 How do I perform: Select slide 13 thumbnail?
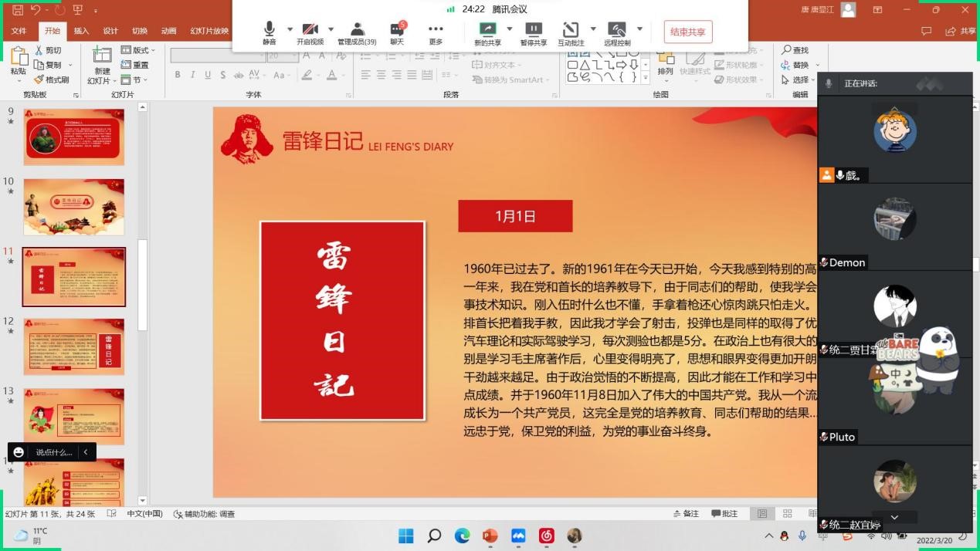[x=74, y=417]
